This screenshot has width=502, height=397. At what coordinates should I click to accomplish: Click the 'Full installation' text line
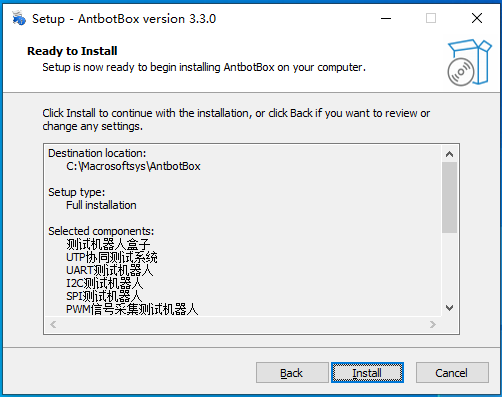101,205
